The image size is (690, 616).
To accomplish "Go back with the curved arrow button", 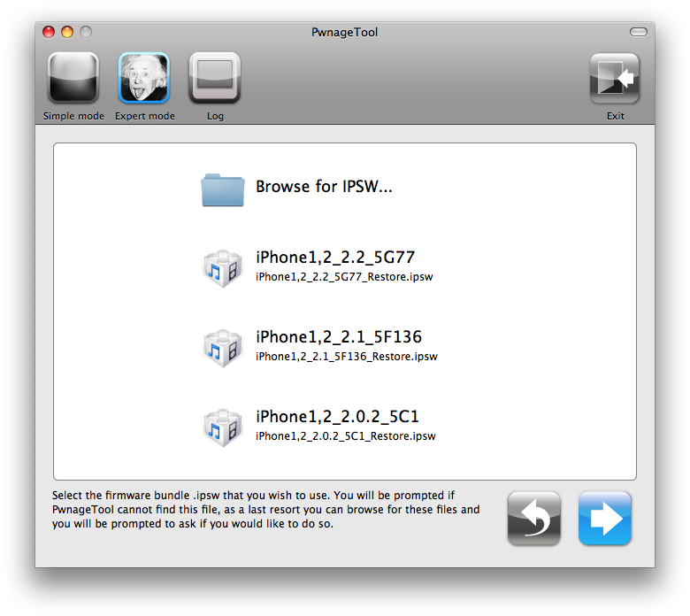I will (x=534, y=519).
